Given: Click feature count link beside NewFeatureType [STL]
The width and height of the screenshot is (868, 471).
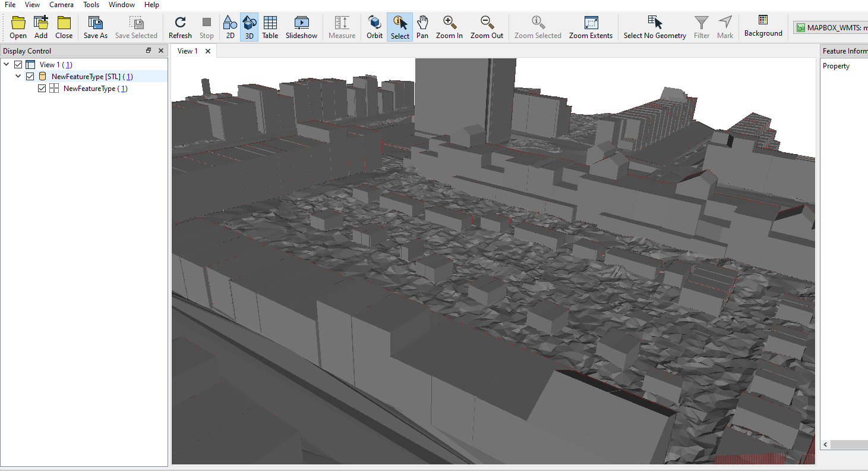Looking at the screenshot, I should [128, 76].
